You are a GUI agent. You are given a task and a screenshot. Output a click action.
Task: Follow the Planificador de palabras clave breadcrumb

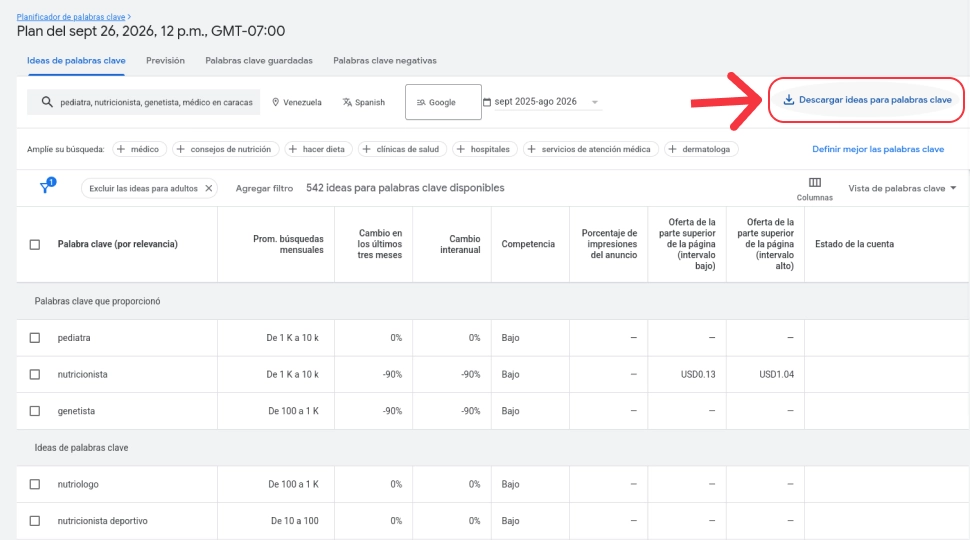[71, 17]
